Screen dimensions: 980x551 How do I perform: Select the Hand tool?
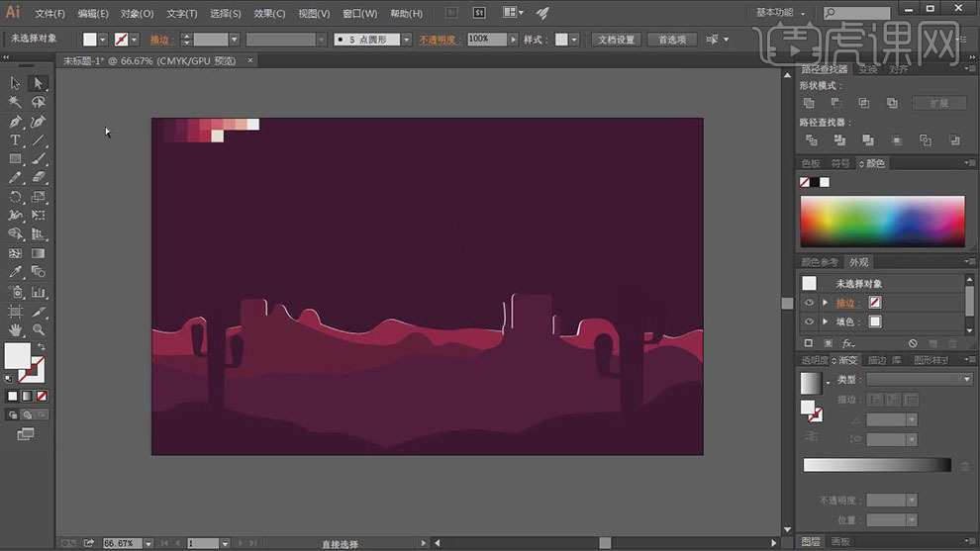(16, 329)
